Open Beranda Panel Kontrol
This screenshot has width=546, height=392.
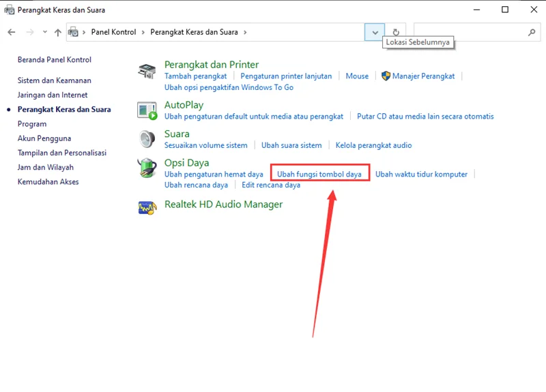(55, 60)
